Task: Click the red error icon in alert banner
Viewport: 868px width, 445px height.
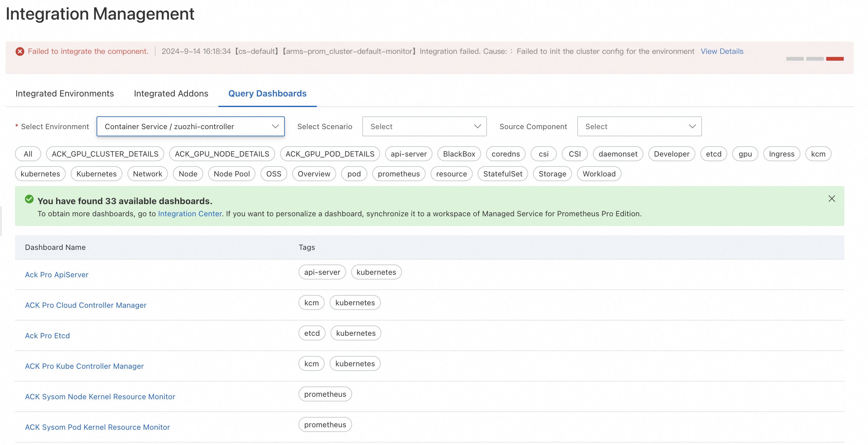Action: tap(20, 51)
